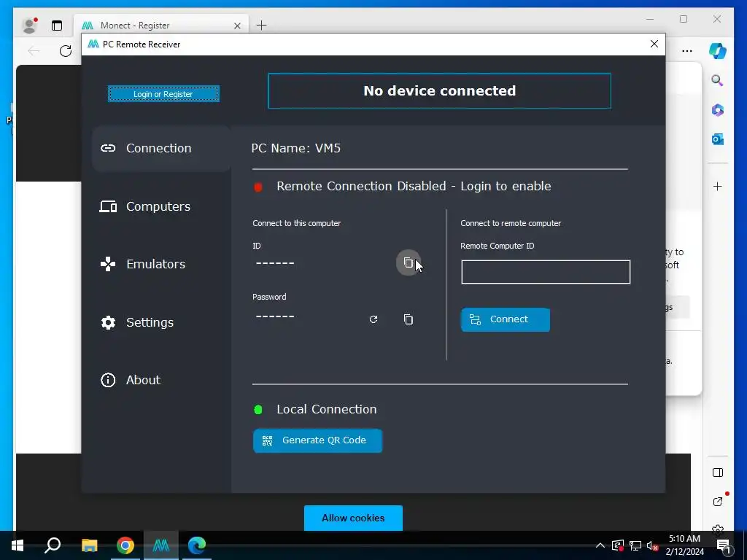Image resolution: width=747 pixels, height=560 pixels.
Task: Open Copilot in Edge sidebar
Action: [718, 51]
